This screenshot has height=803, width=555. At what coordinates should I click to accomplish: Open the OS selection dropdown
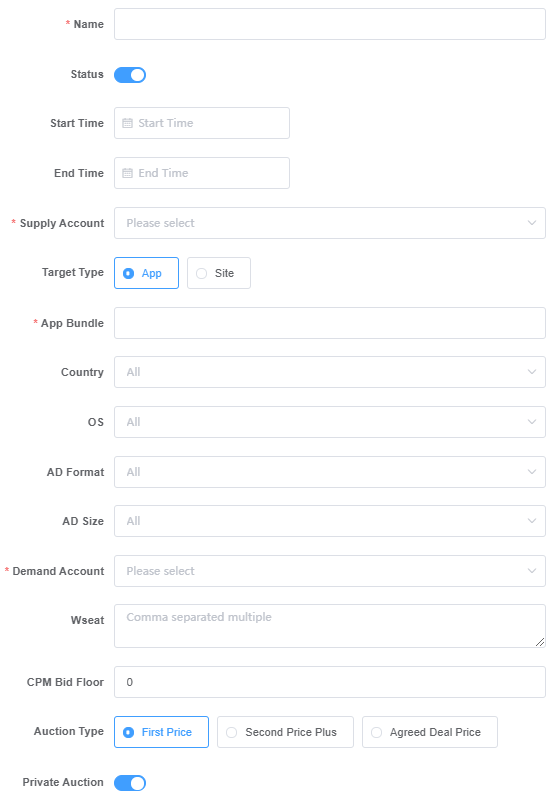[330, 422]
